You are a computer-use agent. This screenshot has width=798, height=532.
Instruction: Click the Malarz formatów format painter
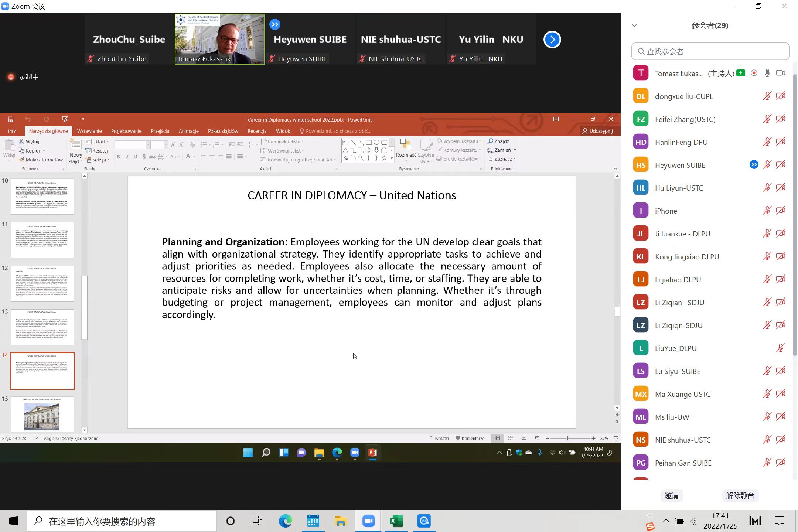click(x=41, y=160)
